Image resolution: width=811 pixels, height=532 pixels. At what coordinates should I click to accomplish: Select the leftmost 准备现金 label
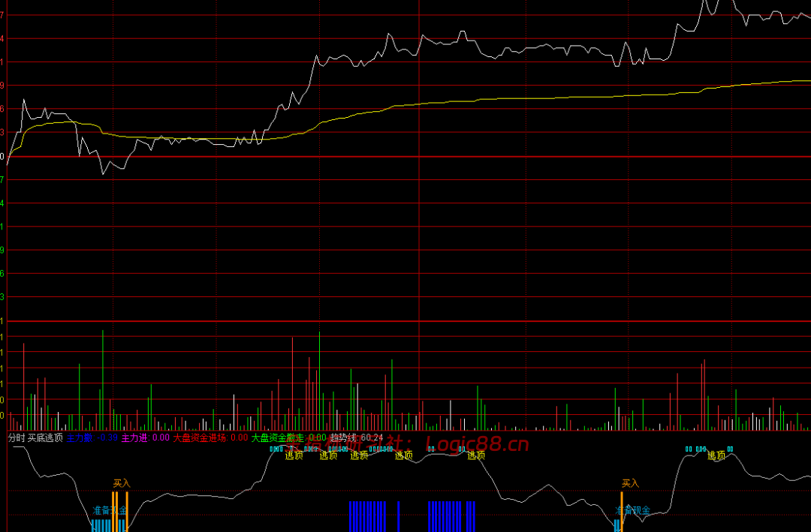coord(110,510)
